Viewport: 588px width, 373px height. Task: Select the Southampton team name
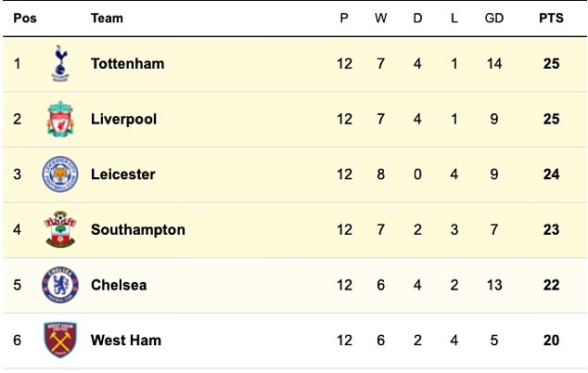point(138,230)
